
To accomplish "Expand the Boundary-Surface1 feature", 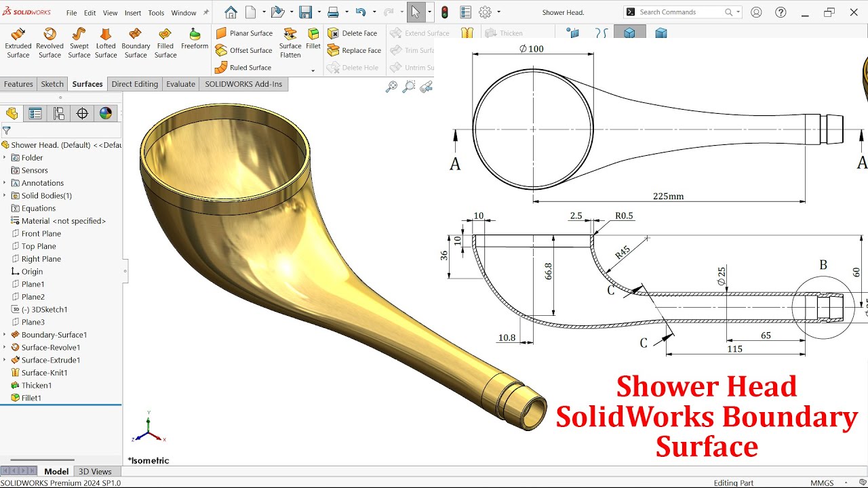I will tap(4, 335).
